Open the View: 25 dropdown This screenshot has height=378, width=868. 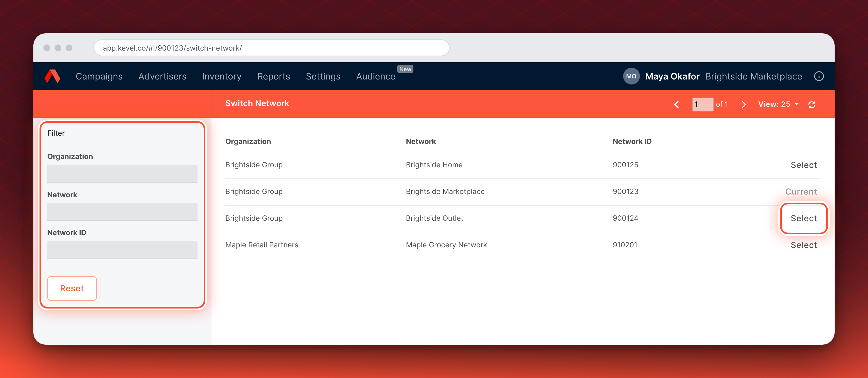click(778, 104)
